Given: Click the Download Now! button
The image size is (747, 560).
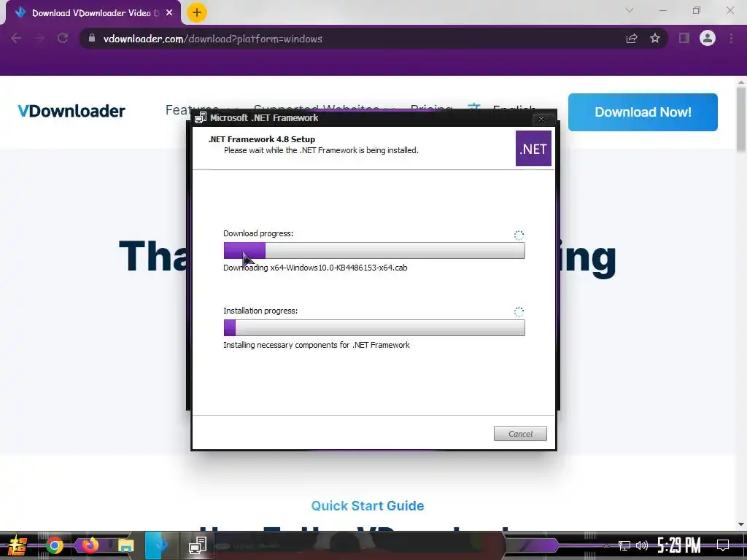Looking at the screenshot, I should 643,112.
